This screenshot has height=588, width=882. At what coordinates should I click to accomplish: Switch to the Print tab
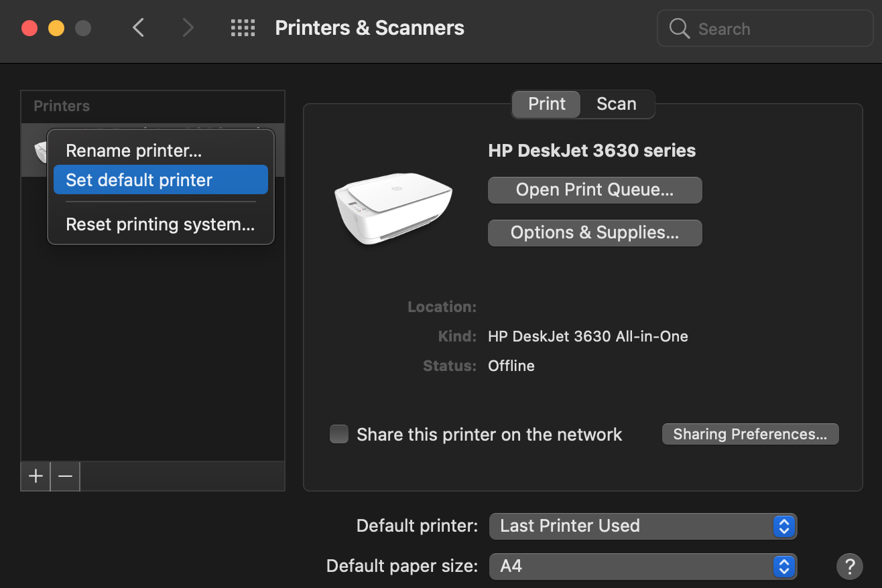pyautogui.click(x=546, y=104)
